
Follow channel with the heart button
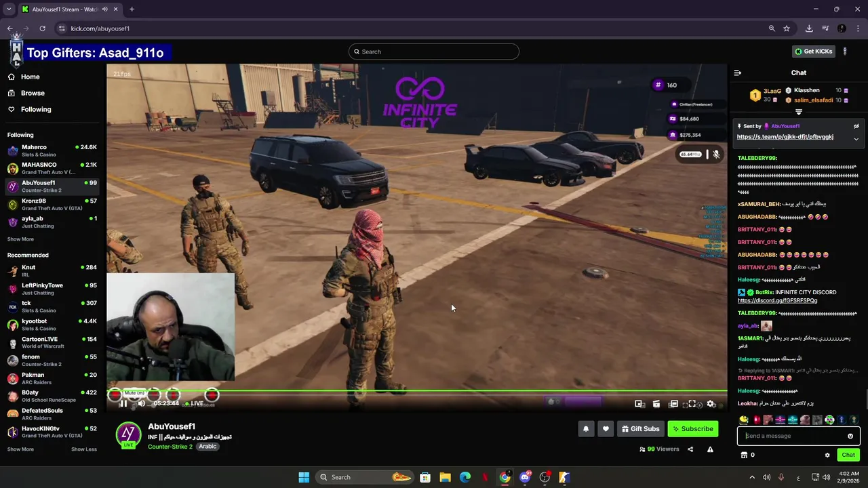pos(606,428)
